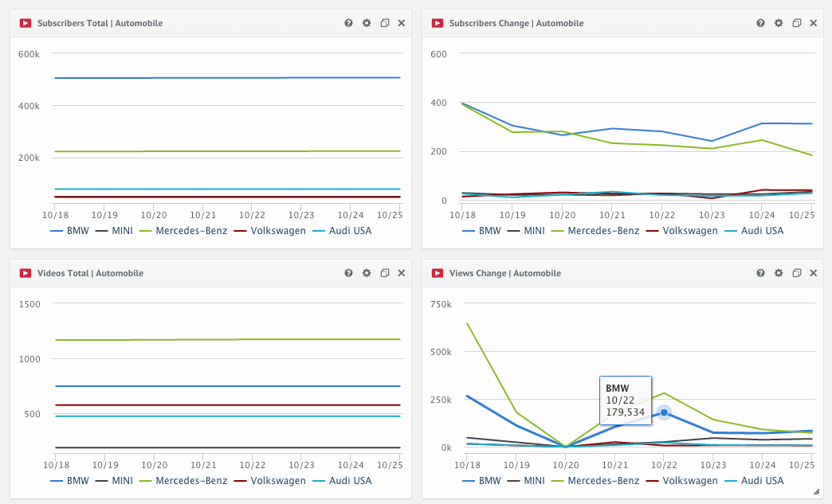Toggle Volkswagen in Subscribers Change legend

pyautogui.click(x=682, y=231)
